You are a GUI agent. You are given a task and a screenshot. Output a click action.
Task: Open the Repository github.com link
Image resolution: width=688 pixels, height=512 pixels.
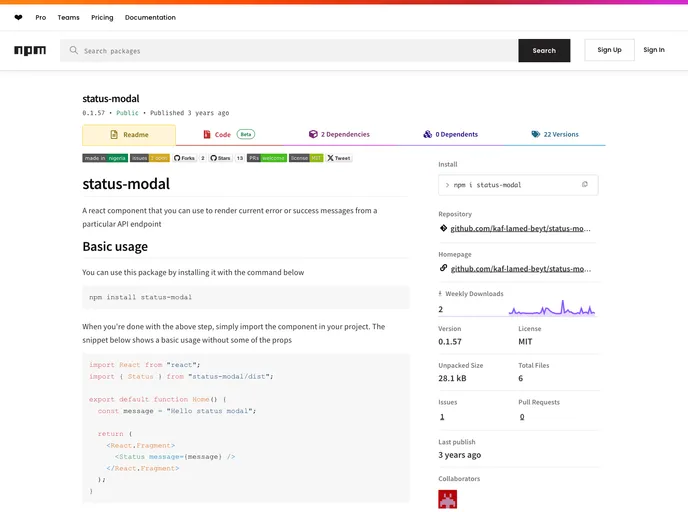520,229
